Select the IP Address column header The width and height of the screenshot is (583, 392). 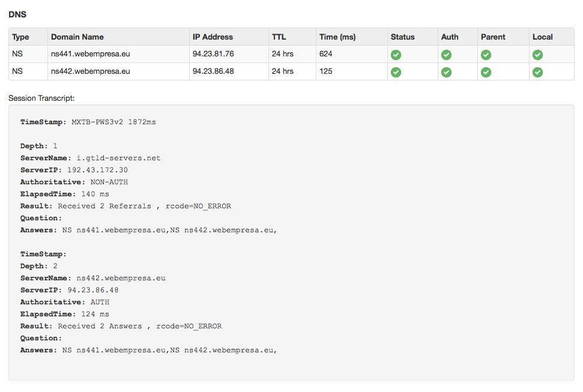pos(213,37)
